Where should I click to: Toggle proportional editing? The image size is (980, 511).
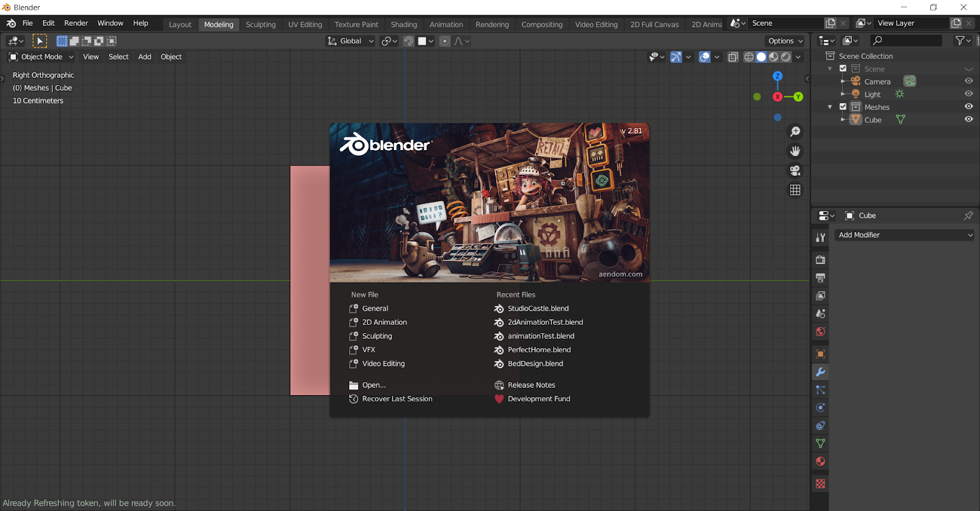click(x=445, y=41)
